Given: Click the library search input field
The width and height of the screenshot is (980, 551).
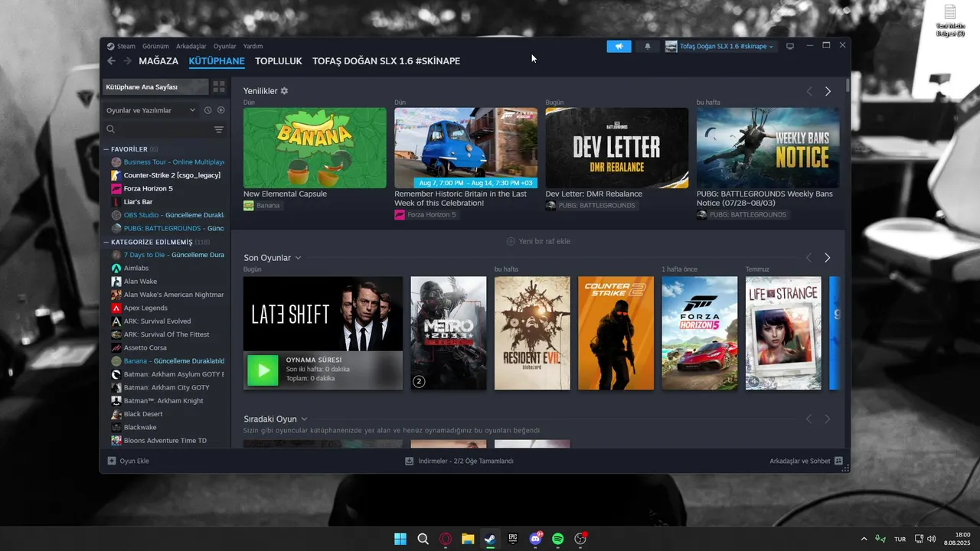Looking at the screenshot, I should tap(163, 129).
